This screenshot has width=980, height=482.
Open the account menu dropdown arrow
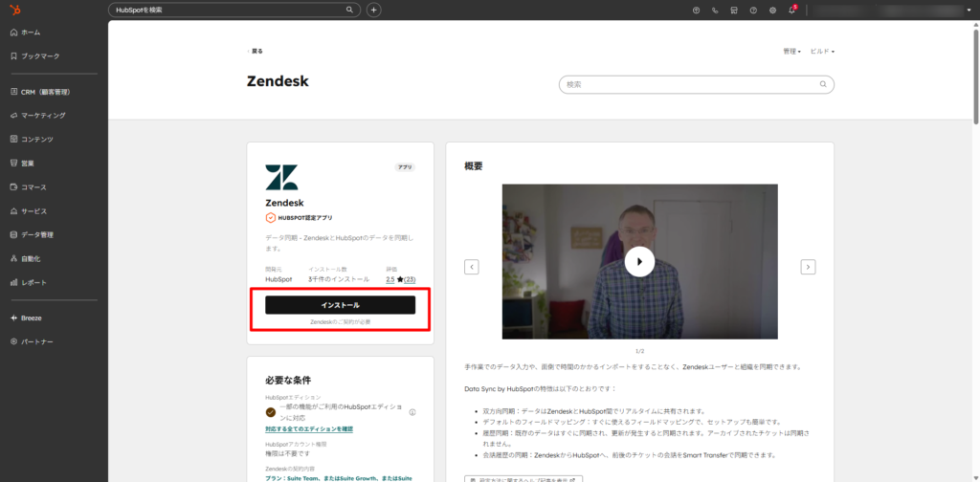click(x=969, y=10)
